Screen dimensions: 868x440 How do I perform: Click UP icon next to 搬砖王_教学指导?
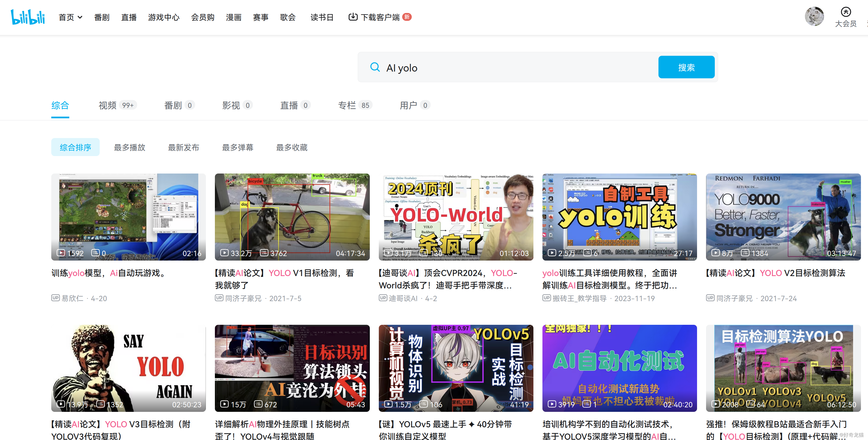pos(547,298)
